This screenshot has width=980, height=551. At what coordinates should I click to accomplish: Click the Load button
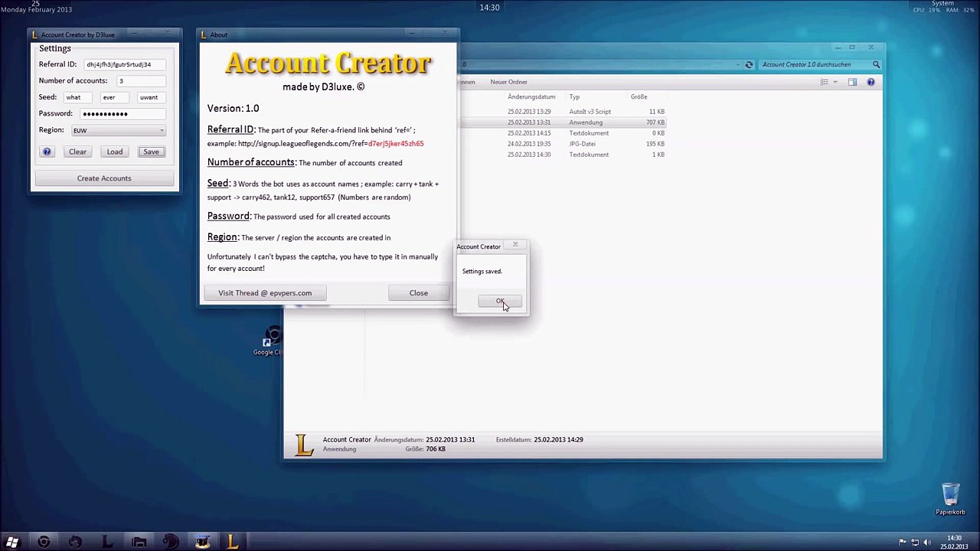tap(114, 152)
